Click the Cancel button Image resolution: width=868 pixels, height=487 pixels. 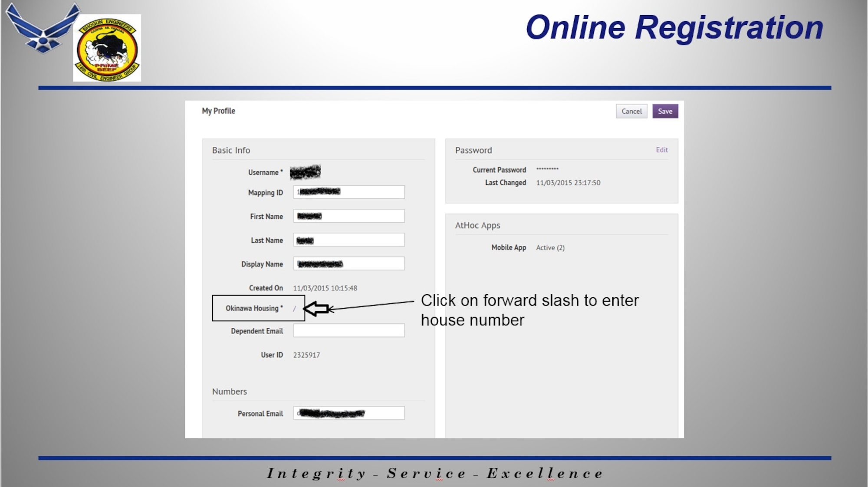(x=631, y=112)
